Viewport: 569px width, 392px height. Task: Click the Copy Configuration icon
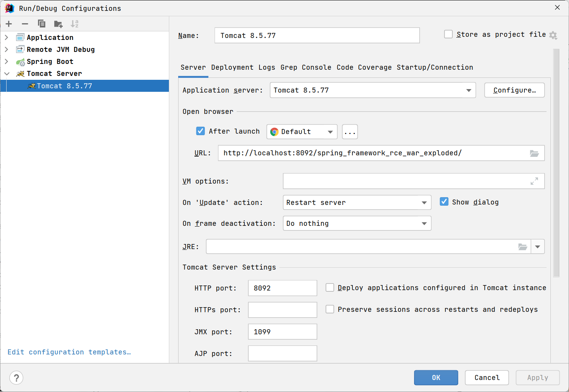pos(41,24)
